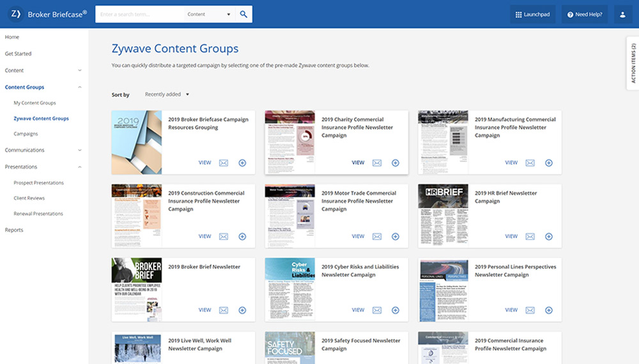
Task: View the 2019 Broker Brief Newsletter
Action: pyautogui.click(x=204, y=310)
